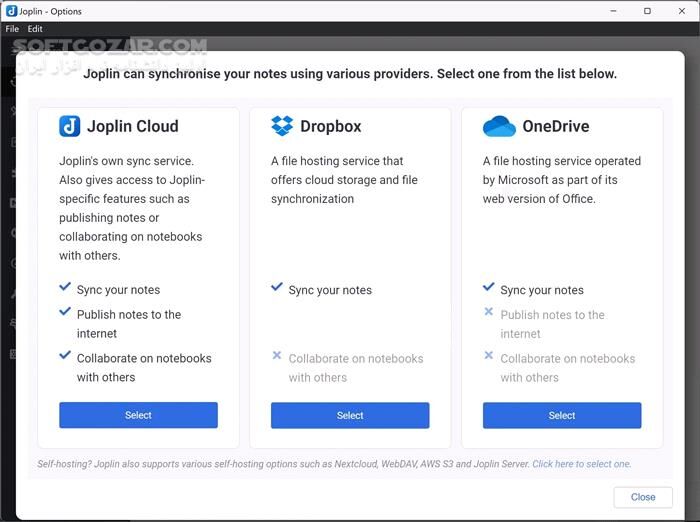This screenshot has width=700, height=522.
Task: Click the OneDrive cloud logo icon
Action: point(499,127)
